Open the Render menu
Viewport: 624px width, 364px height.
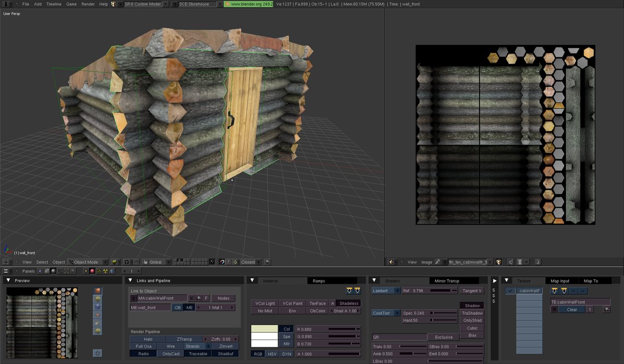pyautogui.click(x=88, y=4)
